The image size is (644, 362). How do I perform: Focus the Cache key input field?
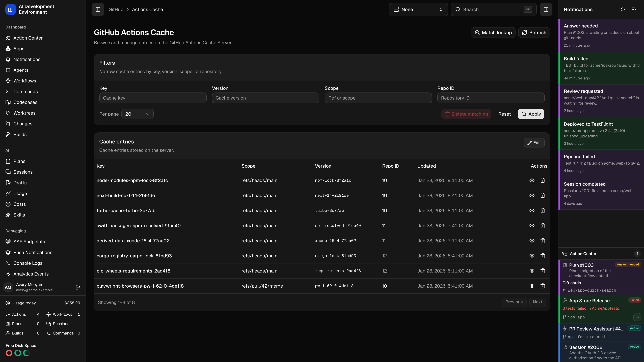153,98
